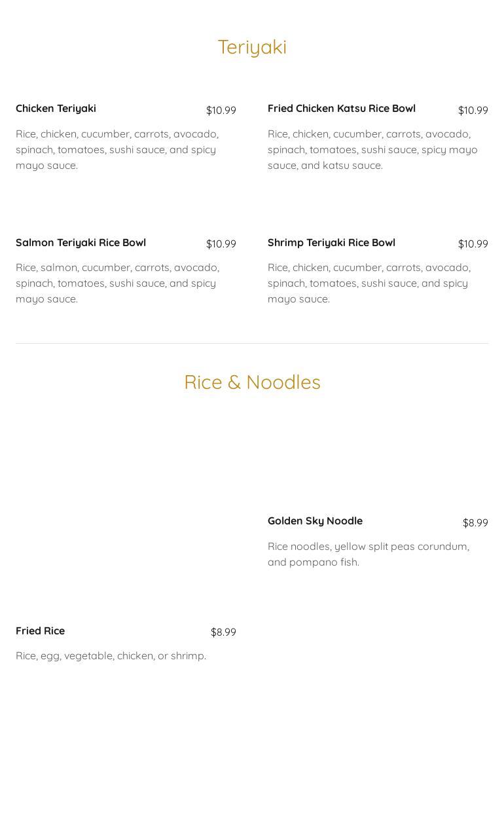Click the Salmon Teriyaki description text

[x=117, y=283]
